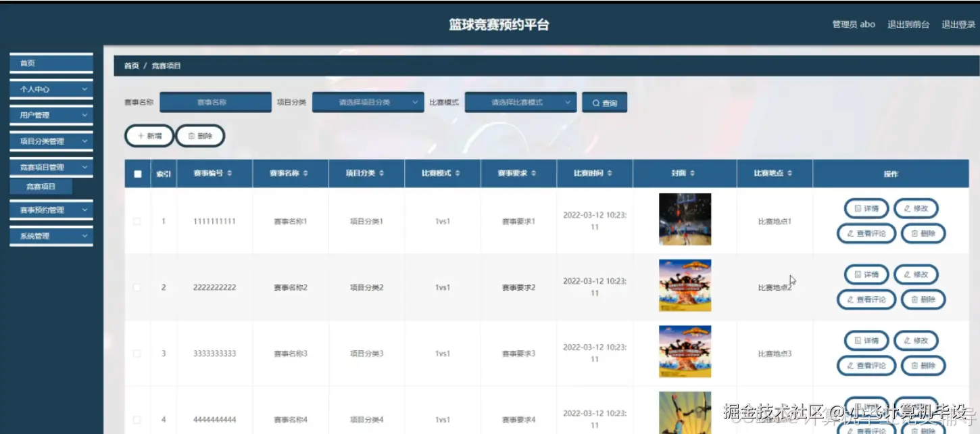This screenshot has height=434, width=980.
Task: Click 退出登录 in the top bar
Action: 958,24
